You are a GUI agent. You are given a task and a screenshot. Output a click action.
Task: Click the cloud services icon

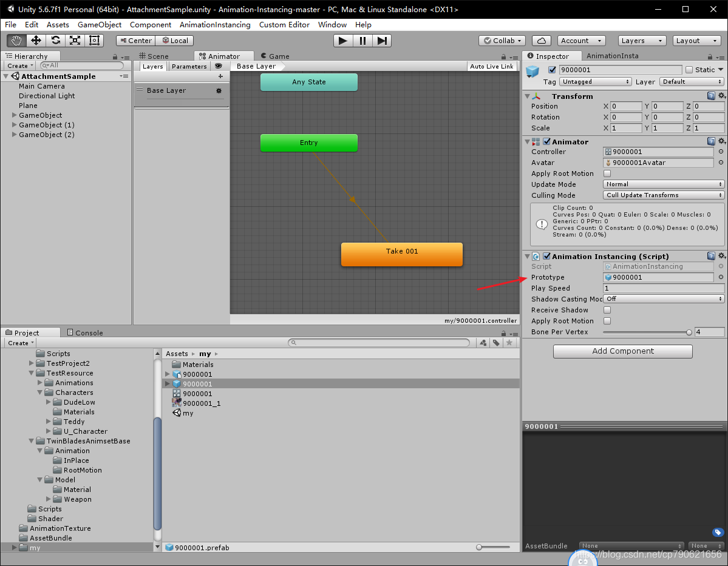click(541, 41)
